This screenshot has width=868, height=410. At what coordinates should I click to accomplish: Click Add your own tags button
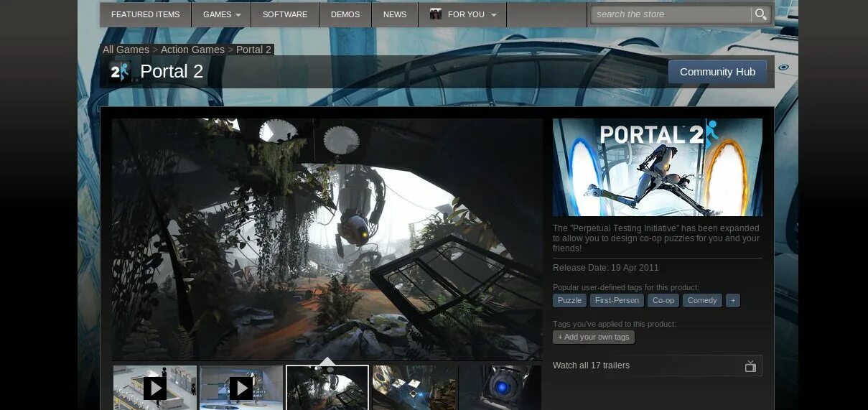[x=594, y=337]
